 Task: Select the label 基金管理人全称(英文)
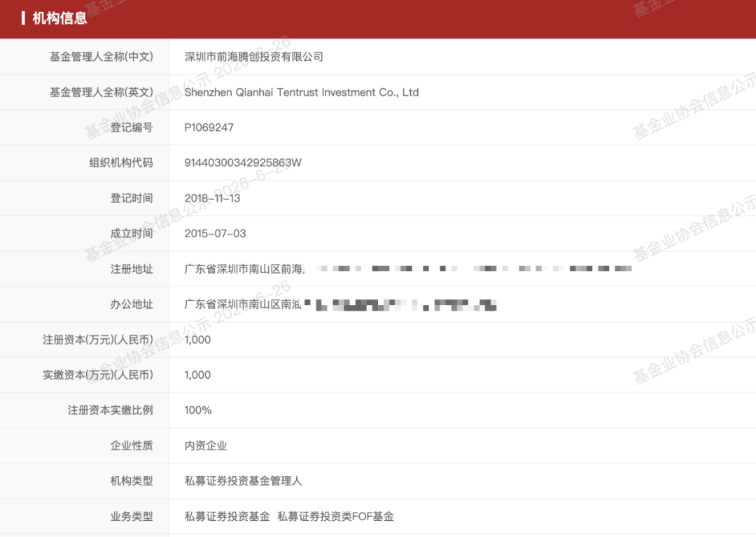(x=101, y=92)
